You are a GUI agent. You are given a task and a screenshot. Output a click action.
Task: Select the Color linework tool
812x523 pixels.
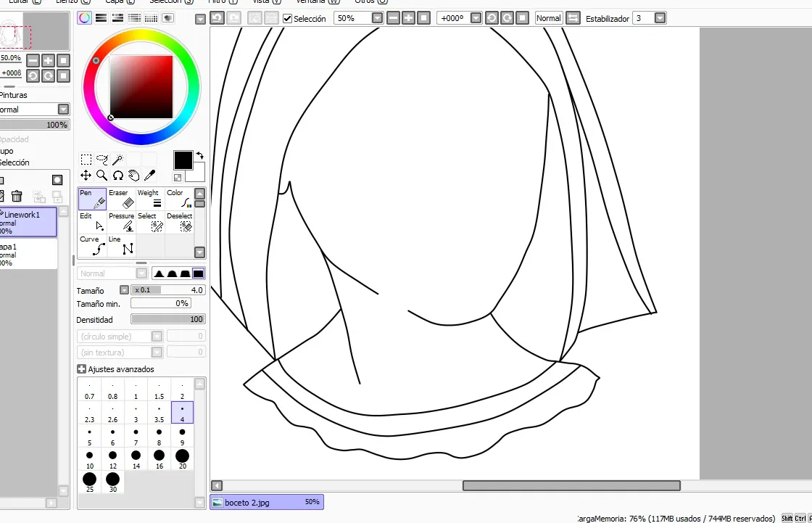click(x=179, y=199)
